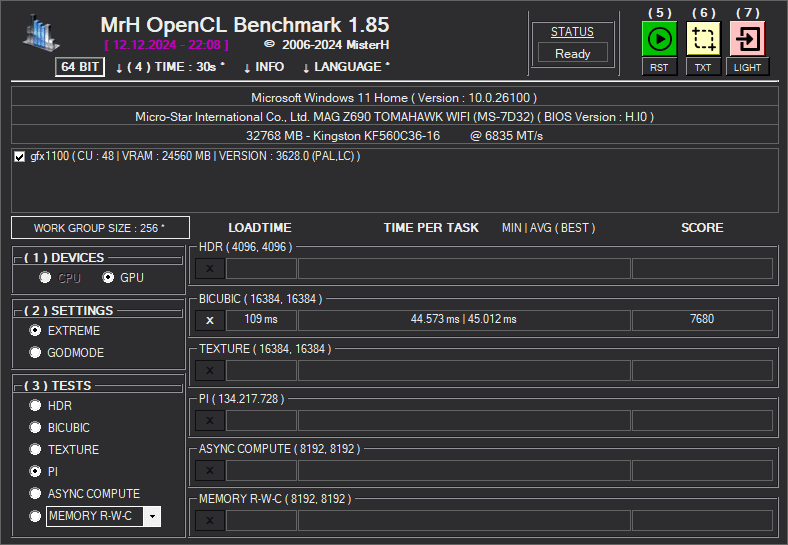Screen dimensions: 788x545
Task: Click the TIME PER TASK column header
Action: pos(431,228)
